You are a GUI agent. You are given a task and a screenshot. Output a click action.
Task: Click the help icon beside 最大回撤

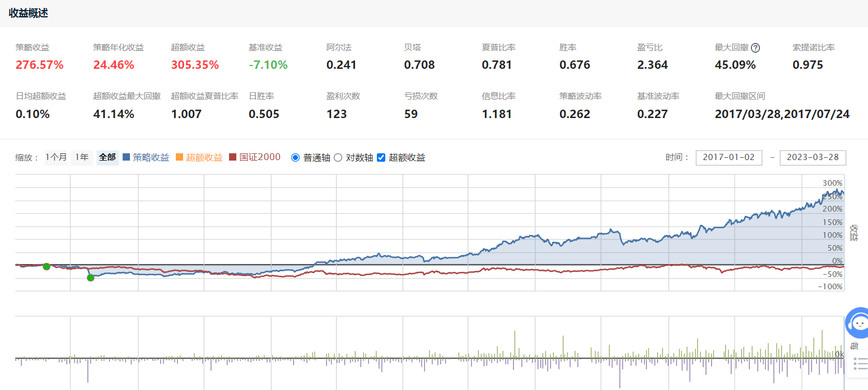coord(755,48)
